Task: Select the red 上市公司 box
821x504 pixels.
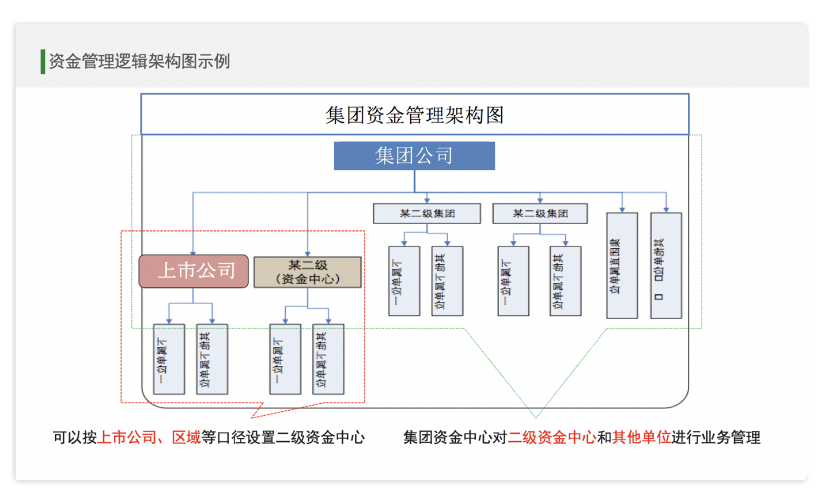Action: coord(194,271)
